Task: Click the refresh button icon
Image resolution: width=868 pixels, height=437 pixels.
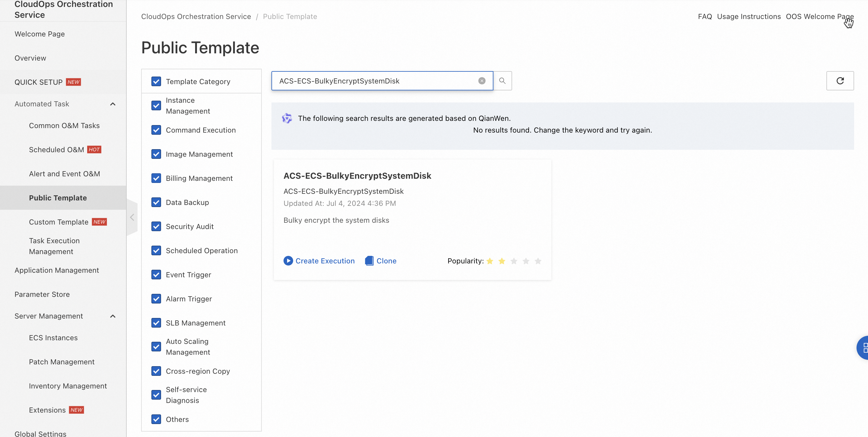Action: pos(840,81)
